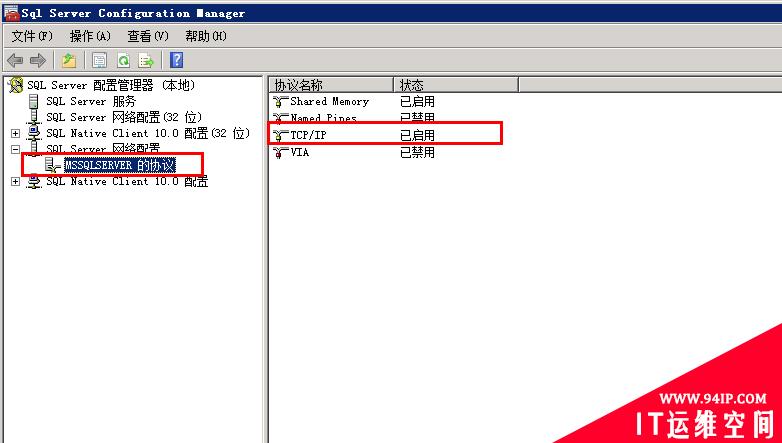This screenshot has height=443, width=782.
Task: Refresh the view with the refresh icon
Action: (x=123, y=61)
